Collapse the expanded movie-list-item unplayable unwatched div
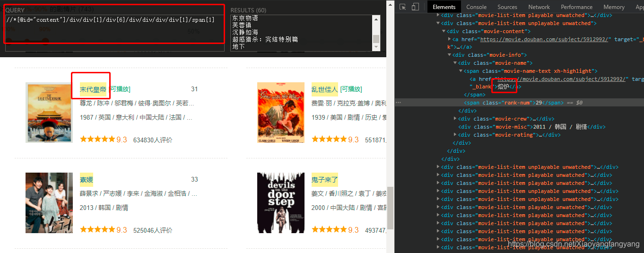This screenshot has height=253, width=644. point(438,23)
